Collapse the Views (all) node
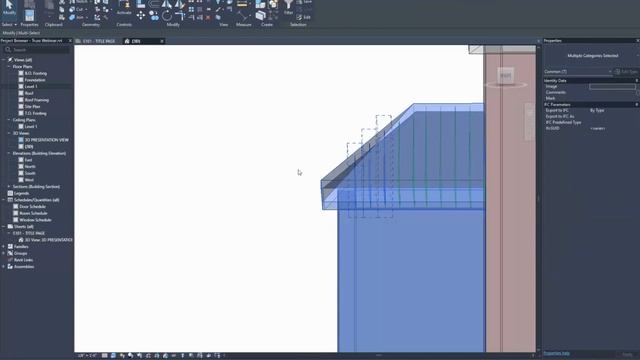This screenshot has width=640, height=360. tap(4, 60)
